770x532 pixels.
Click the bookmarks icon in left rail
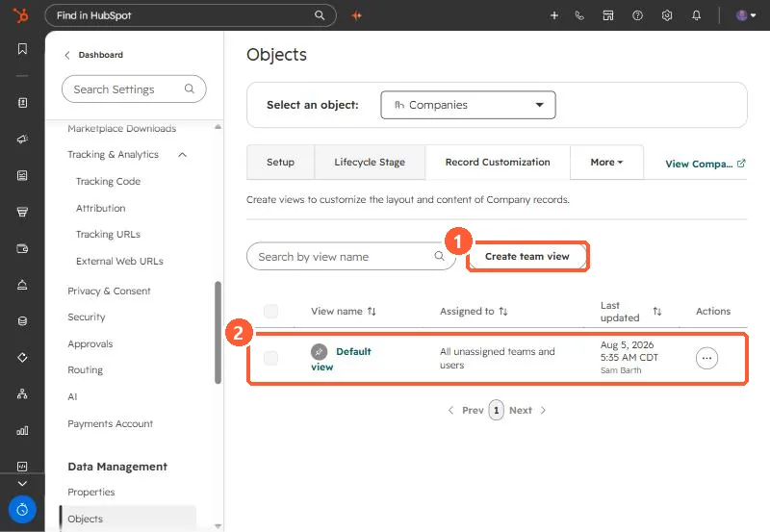22,49
